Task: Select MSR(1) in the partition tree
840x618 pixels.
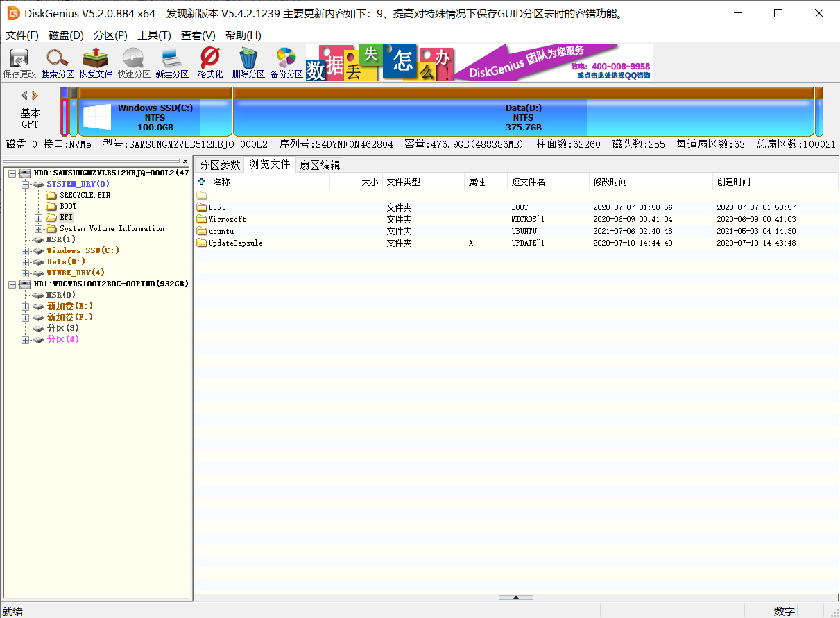Action: coord(61,239)
